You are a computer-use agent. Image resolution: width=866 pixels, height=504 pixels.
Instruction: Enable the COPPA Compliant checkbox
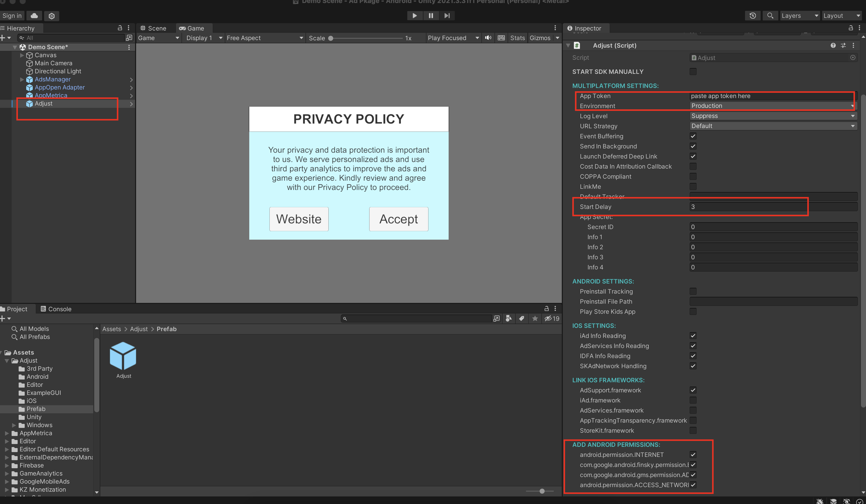[x=693, y=177]
